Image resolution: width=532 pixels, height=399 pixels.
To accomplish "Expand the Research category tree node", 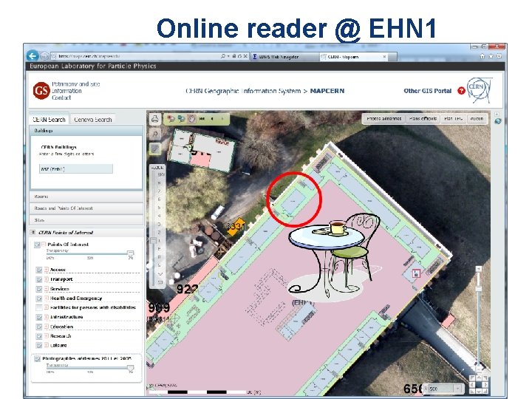I will click(46, 336).
